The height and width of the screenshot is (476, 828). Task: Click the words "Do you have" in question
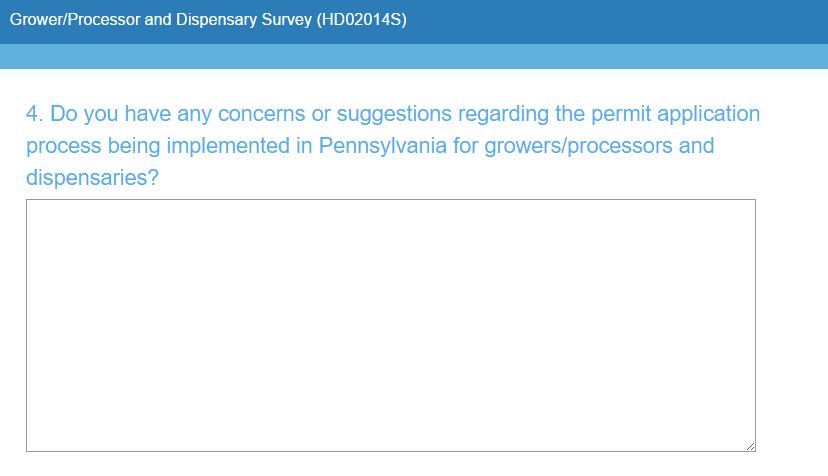pyautogui.click(x=107, y=114)
